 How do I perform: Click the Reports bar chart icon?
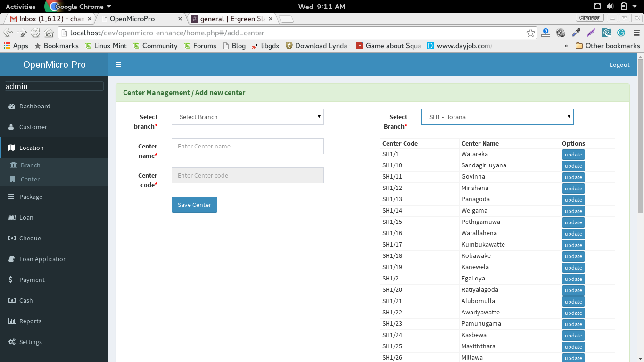12,321
